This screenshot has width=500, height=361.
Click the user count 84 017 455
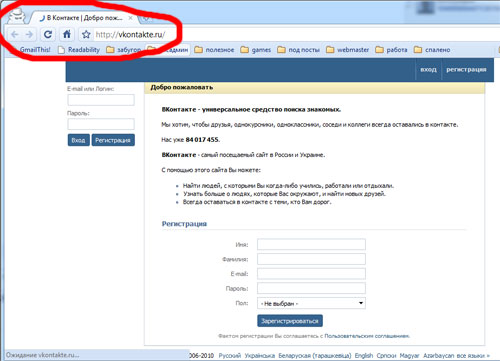202,140
